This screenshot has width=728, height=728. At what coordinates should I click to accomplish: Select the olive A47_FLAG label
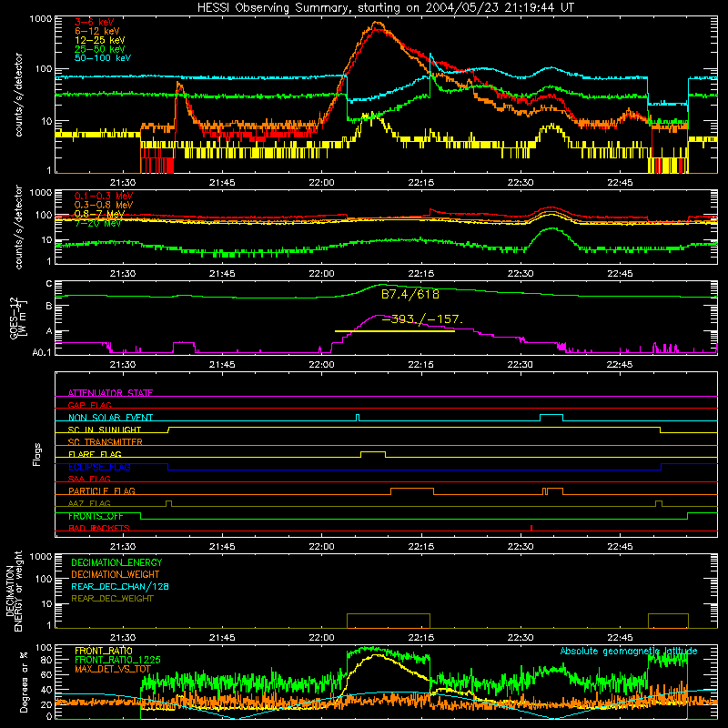click(89, 503)
